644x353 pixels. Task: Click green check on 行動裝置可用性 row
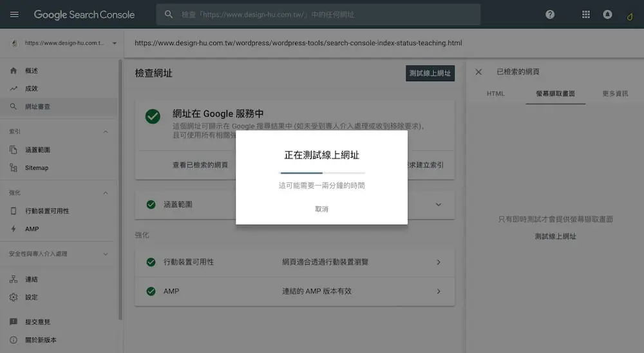coord(151,262)
